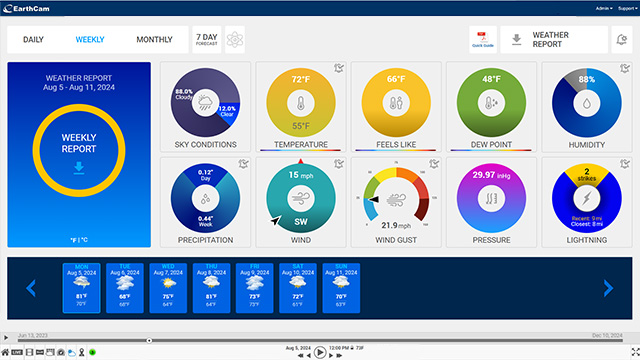Switch to the MONTHLY tab
This screenshot has height=360, width=640.
[x=154, y=40]
